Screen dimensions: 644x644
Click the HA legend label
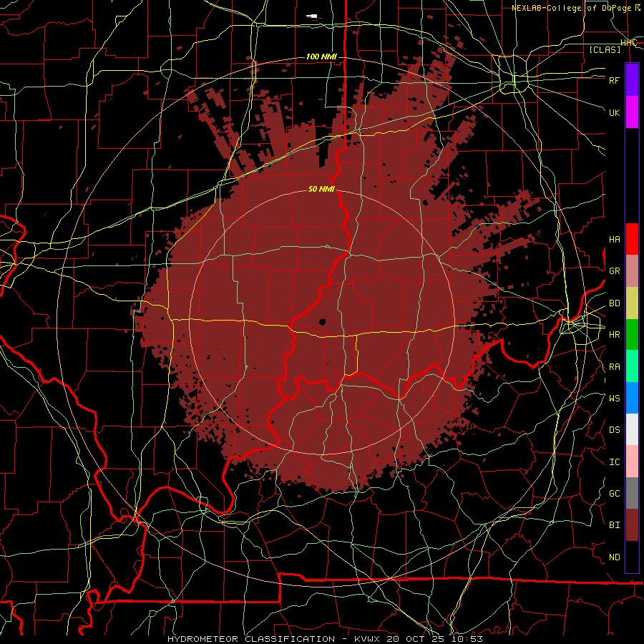coord(614,240)
